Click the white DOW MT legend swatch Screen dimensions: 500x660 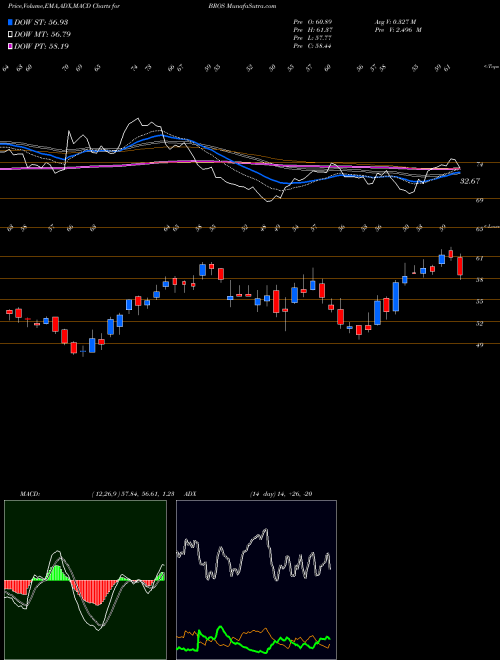click(x=10, y=34)
